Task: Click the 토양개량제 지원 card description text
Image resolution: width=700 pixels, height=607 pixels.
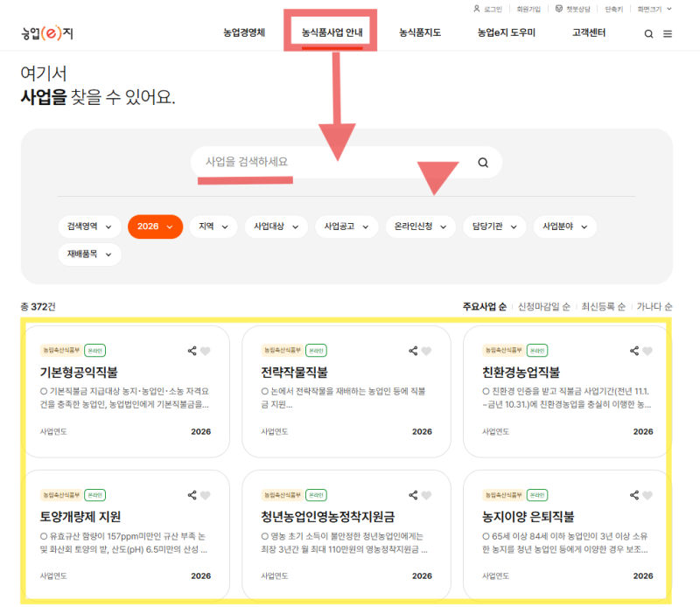Action: pos(123,543)
